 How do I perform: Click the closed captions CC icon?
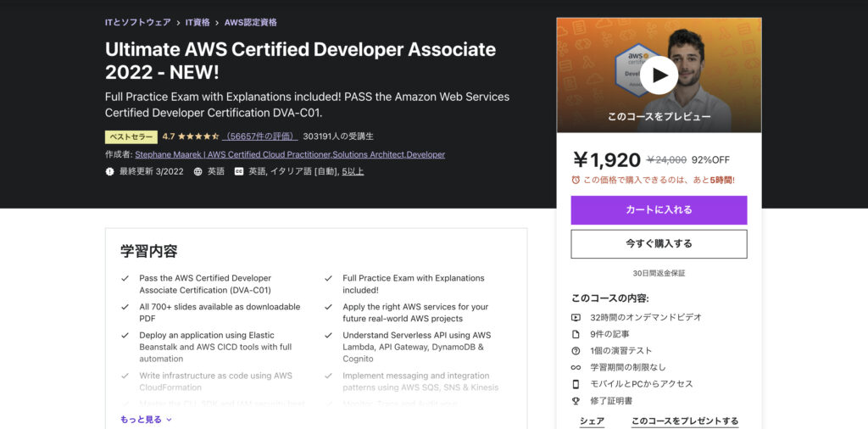238,171
